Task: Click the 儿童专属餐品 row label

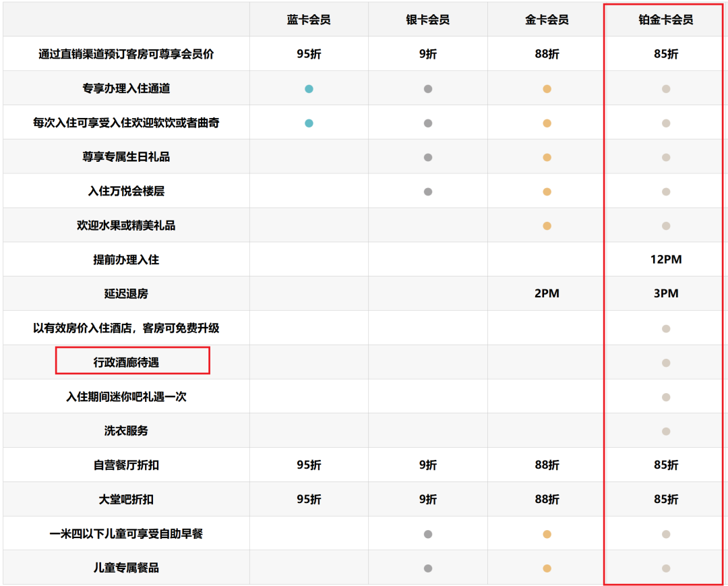Action: click(126, 568)
